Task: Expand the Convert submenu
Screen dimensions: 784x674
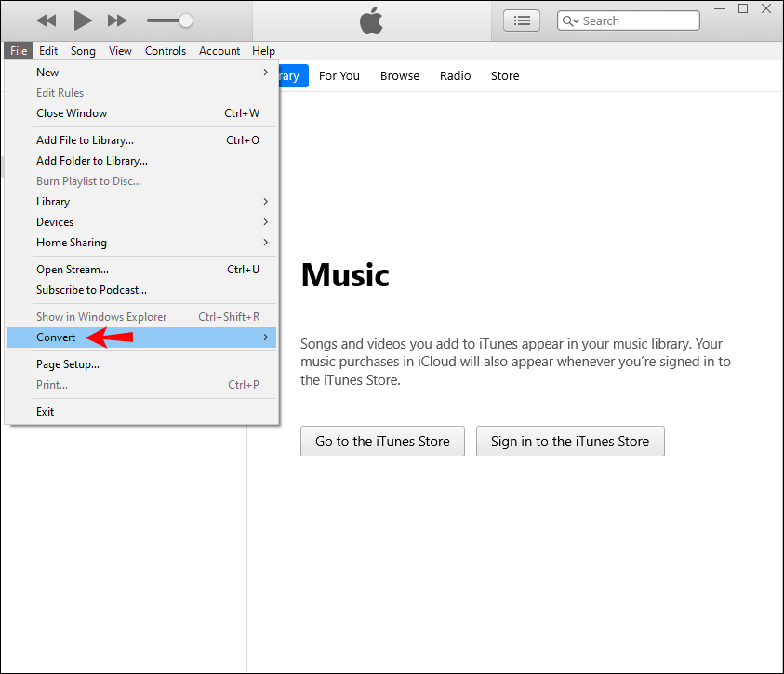Action: coord(141,337)
